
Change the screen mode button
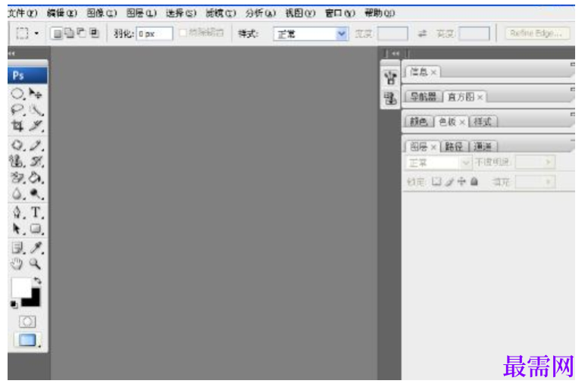pos(27,340)
